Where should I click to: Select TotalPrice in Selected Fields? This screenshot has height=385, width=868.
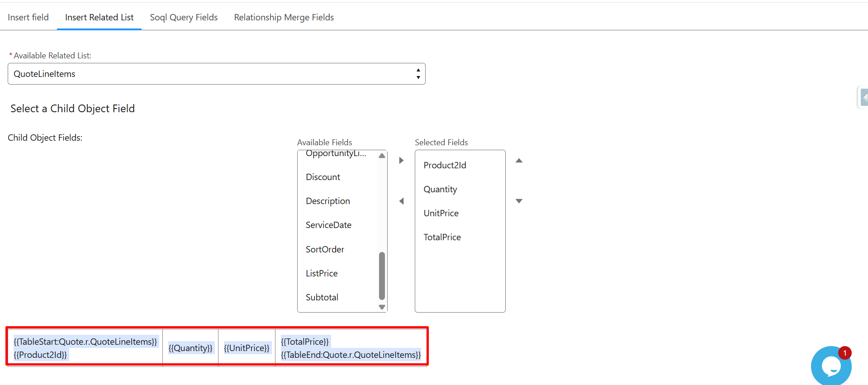pos(442,237)
